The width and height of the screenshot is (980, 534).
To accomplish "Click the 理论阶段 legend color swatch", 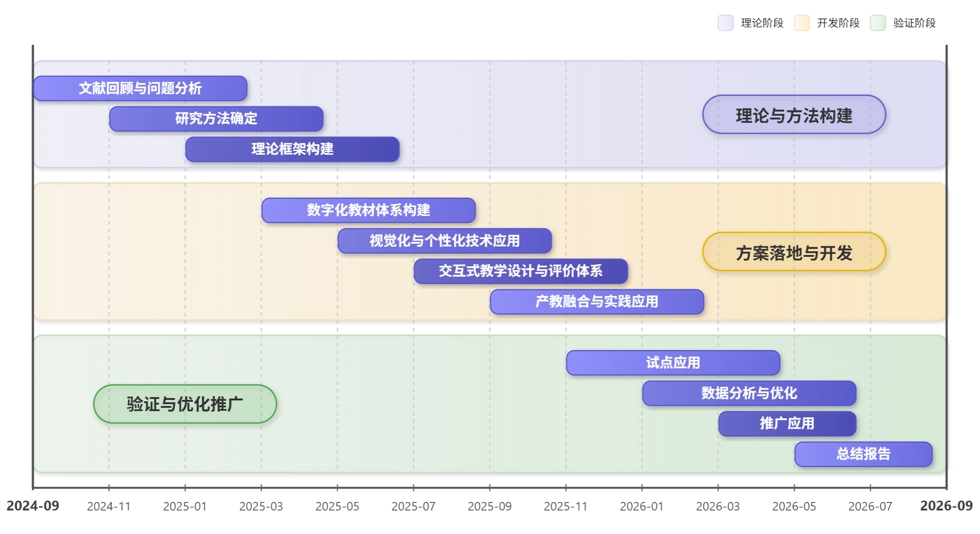I will [x=726, y=23].
